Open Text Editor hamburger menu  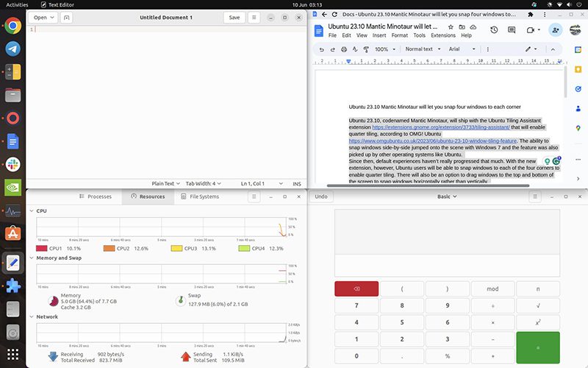[x=254, y=18]
